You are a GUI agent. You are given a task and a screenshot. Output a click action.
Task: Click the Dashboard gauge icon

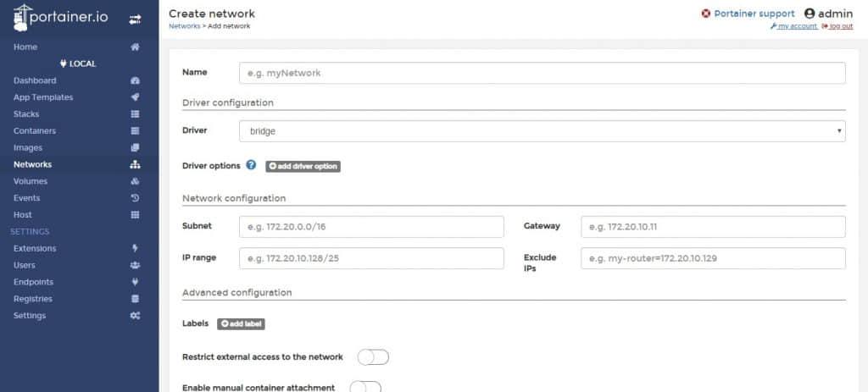(135, 80)
